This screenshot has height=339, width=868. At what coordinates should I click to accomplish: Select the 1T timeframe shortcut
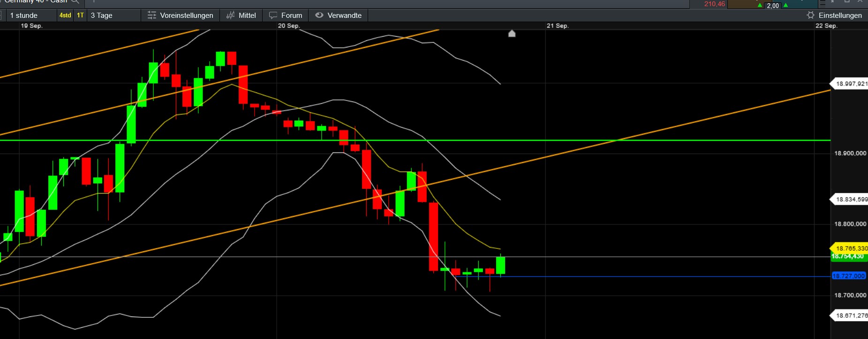(81, 15)
